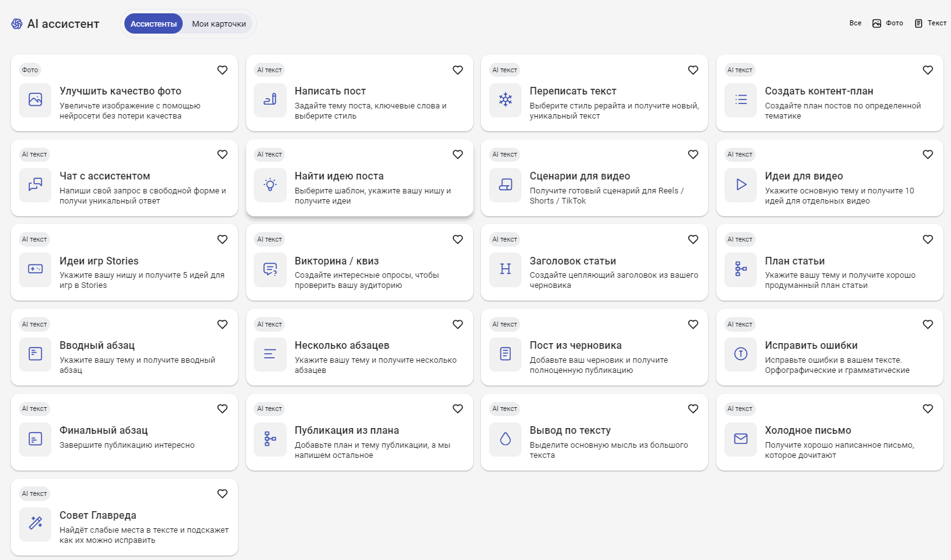Filter assistants by Текст
The height and width of the screenshot is (560, 951).
pos(930,23)
